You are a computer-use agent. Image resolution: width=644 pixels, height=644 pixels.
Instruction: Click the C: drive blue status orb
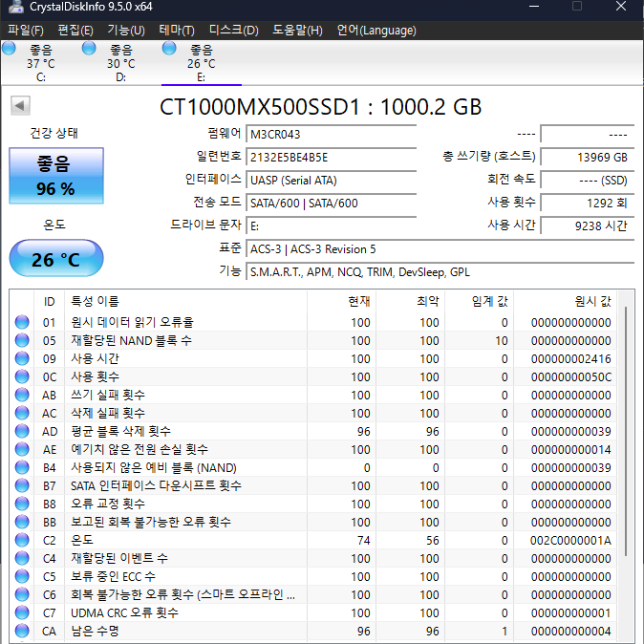pos(9,48)
